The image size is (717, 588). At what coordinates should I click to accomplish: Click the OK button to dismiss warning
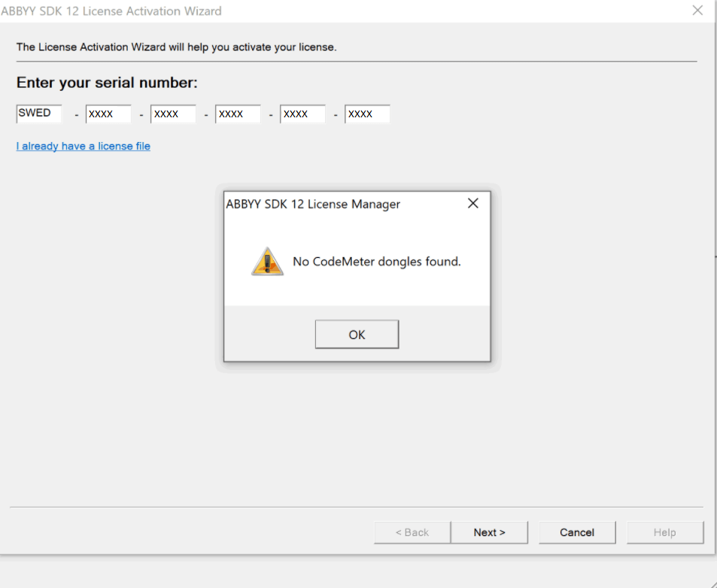pyautogui.click(x=357, y=334)
